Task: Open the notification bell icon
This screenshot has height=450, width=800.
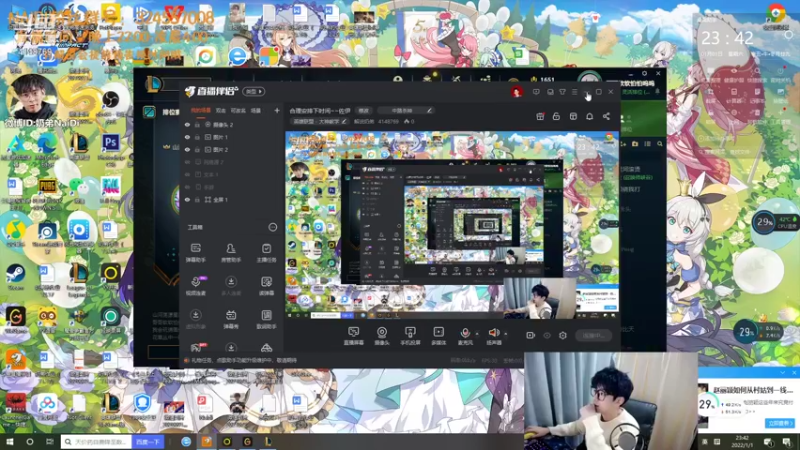Action: [x=589, y=117]
